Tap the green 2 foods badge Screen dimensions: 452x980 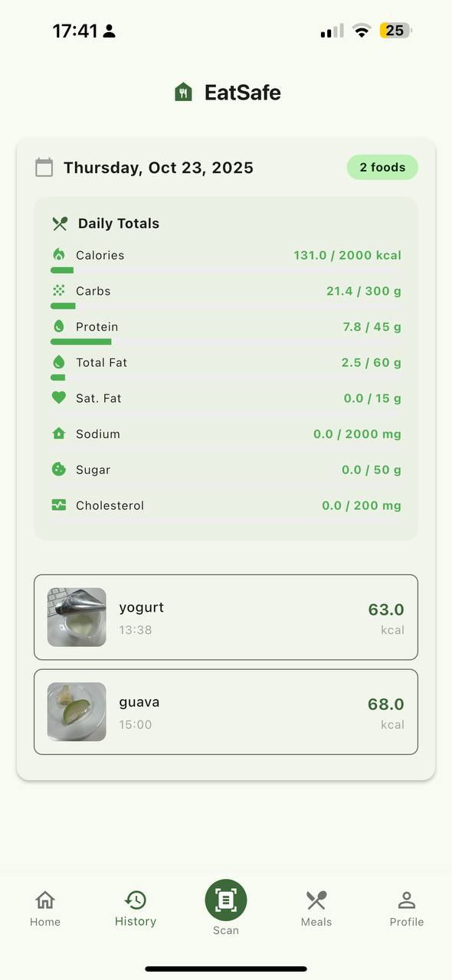pos(382,167)
